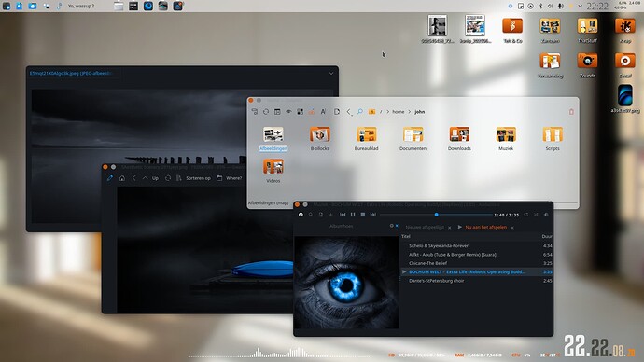Open the Downloads folder in file manager
The height and width of the screenshot is (362, 644).
(459, 138)
